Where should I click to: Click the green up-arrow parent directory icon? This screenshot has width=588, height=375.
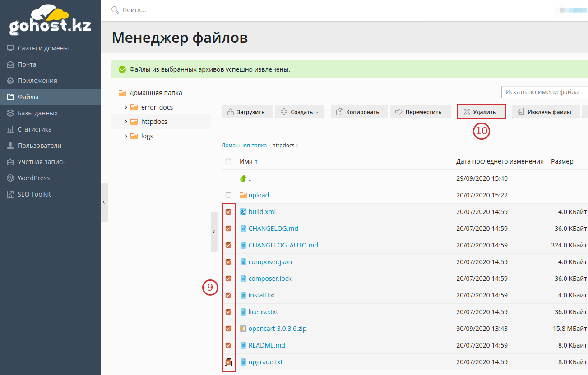tap(243, 178)
